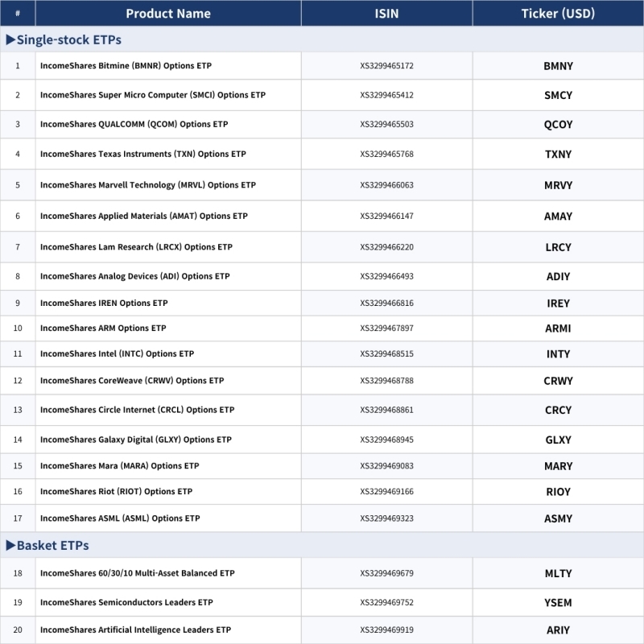Screen dimensions: 644x644
Task: Select IncomeShares Galaxy Digital (GLXY) Options ETP
Action: click(136, 440)
